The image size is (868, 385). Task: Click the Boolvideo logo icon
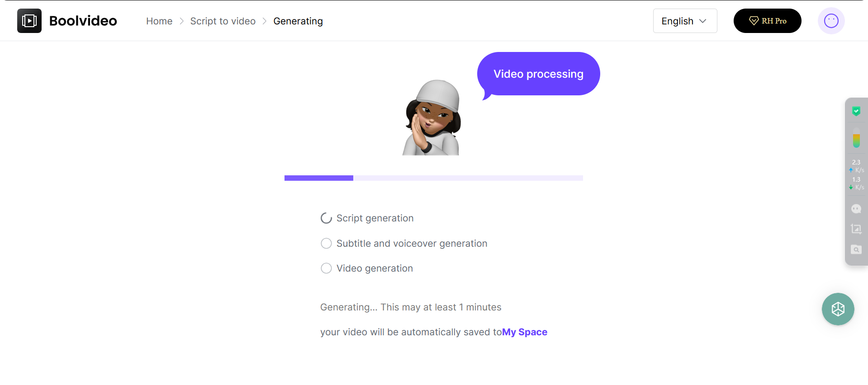click(29, 21)
